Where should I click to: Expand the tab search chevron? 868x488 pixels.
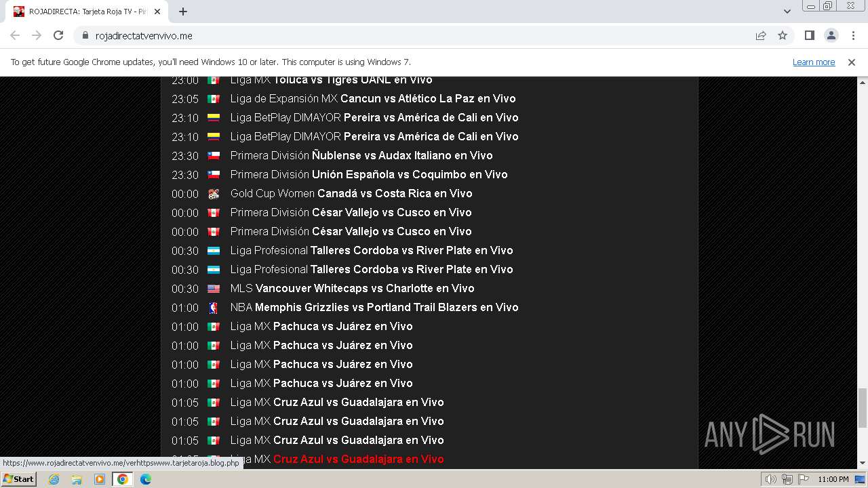(x=787, y=12)
